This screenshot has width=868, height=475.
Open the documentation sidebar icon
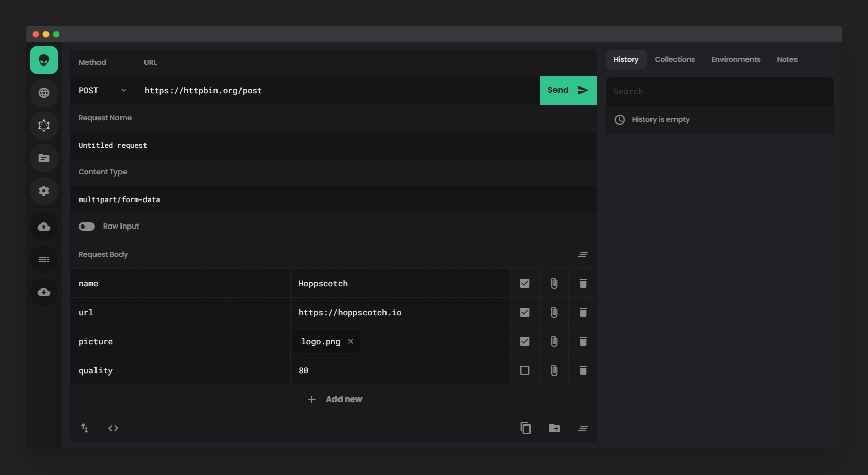click(x=44, y=158)
